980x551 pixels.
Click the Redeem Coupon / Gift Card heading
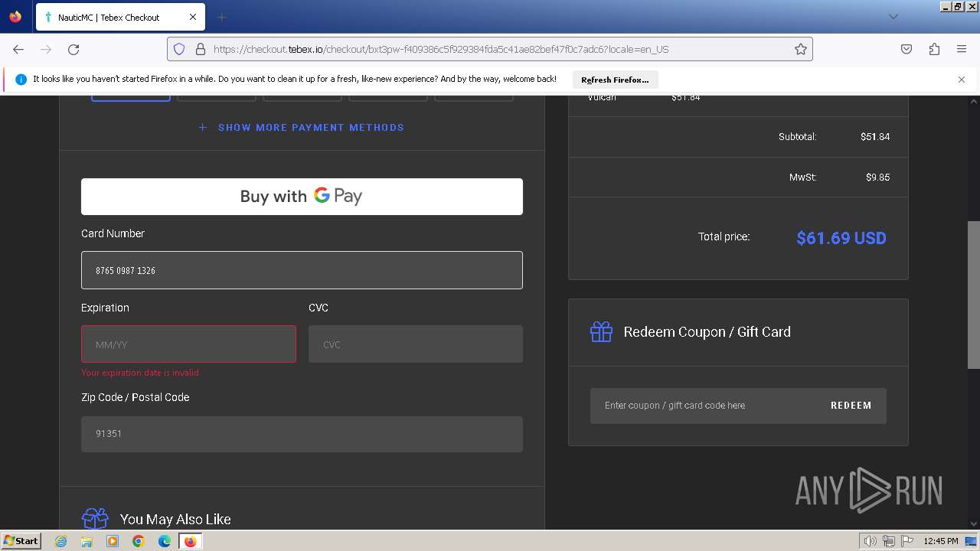(x=707, y=332)
